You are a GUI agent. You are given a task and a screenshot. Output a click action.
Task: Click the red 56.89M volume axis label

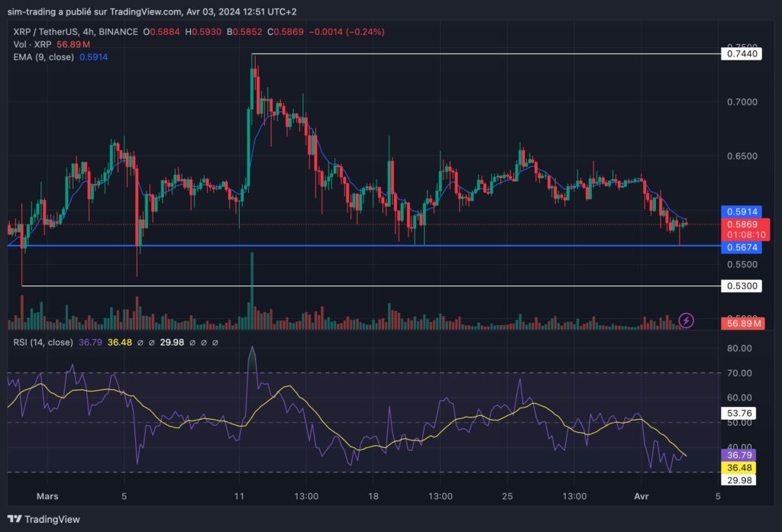[x=743, y=323]
